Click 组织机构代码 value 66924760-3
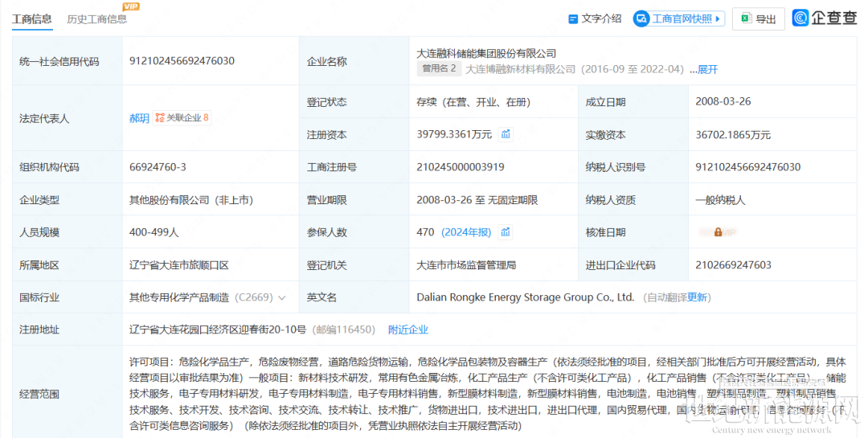The image size is (868, 438). point(158,166)
